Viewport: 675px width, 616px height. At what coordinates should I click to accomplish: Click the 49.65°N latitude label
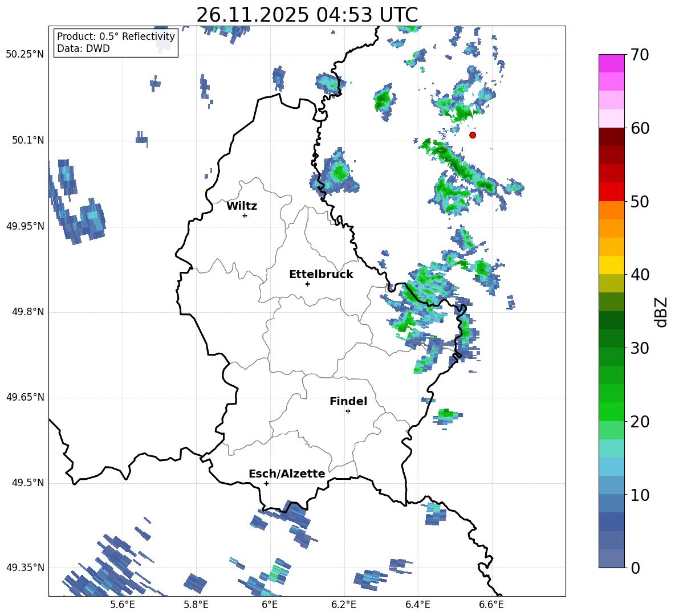(x=25, y=398)
